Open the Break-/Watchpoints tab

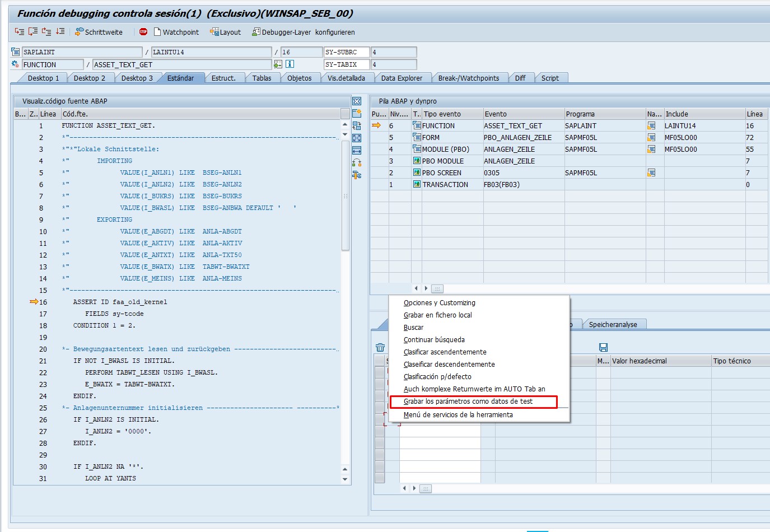(x=469, y=78)
